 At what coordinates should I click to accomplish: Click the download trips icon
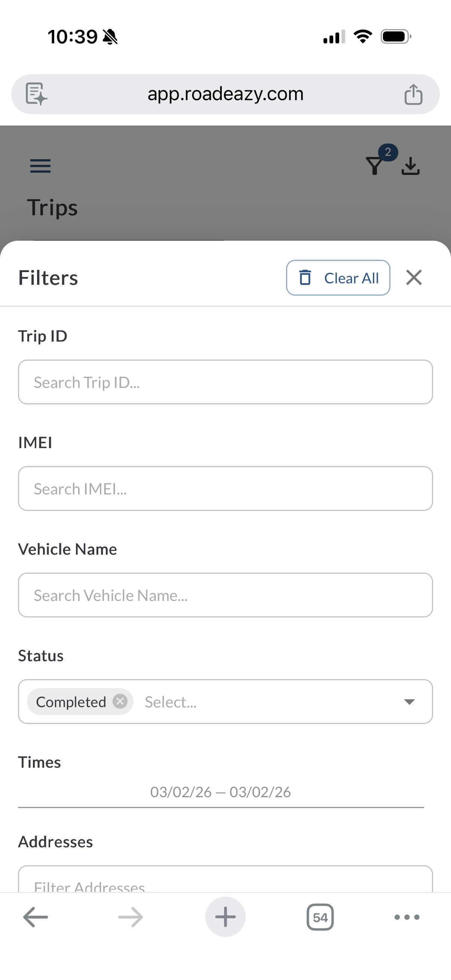tap(410, 166)
